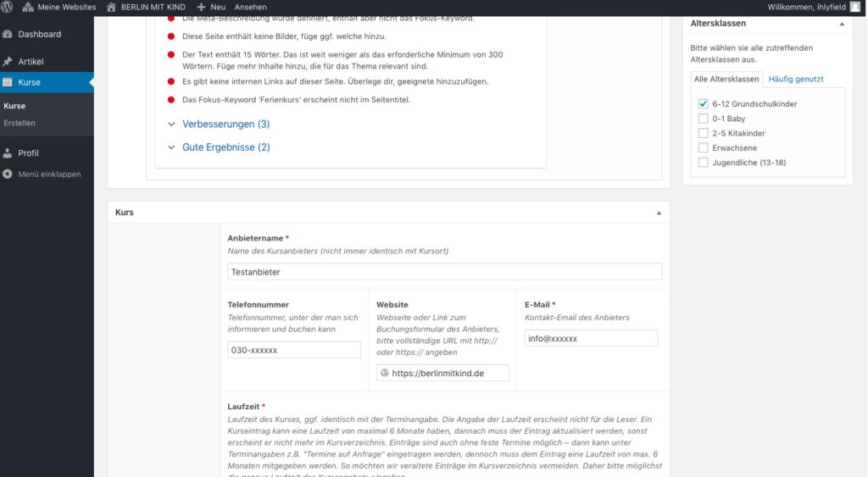Click the Artikel pin icon

(x=7, y=61)
